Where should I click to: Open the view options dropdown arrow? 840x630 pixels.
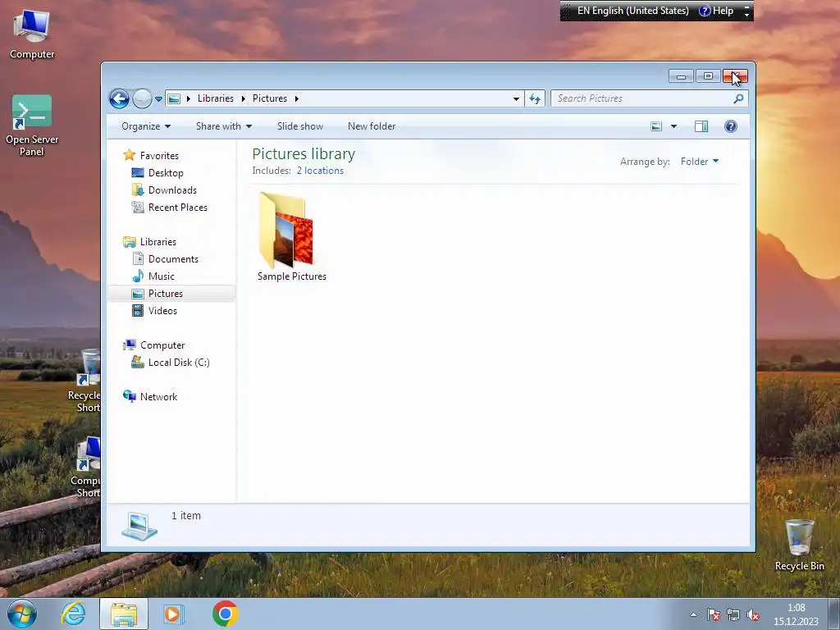point(674,126)
